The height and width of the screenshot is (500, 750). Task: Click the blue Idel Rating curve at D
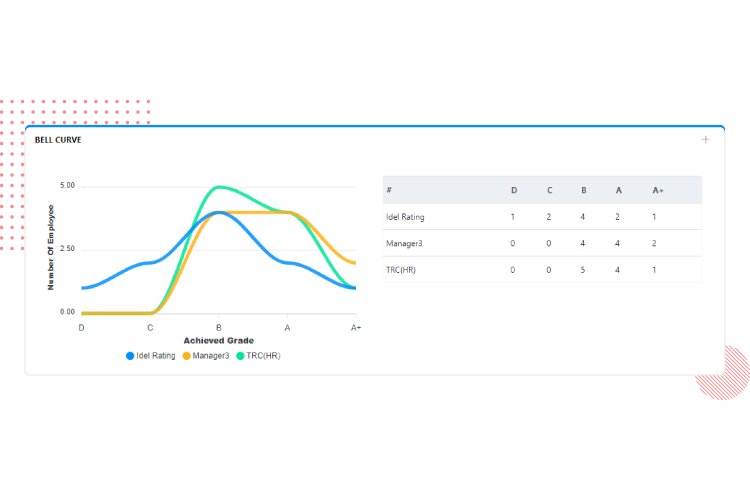[x=83, y=288]
